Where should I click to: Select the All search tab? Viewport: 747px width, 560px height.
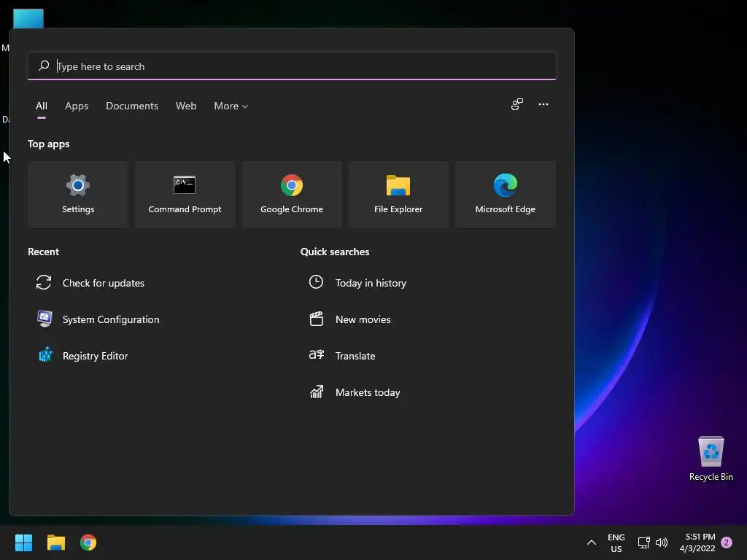point(42,106)
